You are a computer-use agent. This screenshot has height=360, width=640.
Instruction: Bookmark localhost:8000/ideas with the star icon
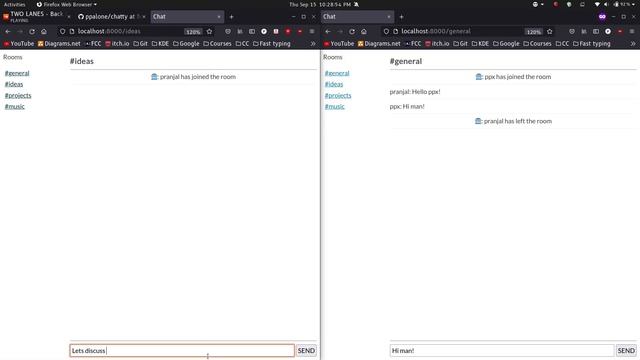209,31
